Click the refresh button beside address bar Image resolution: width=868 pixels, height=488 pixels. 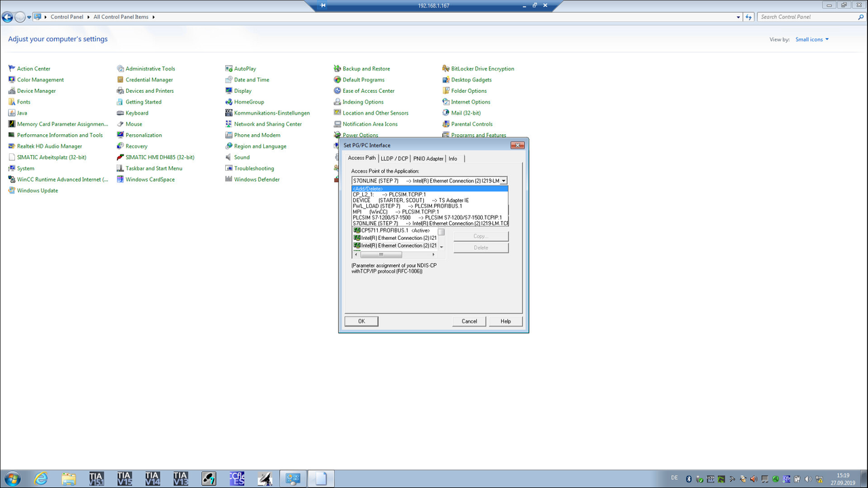[x=749, y=17]
